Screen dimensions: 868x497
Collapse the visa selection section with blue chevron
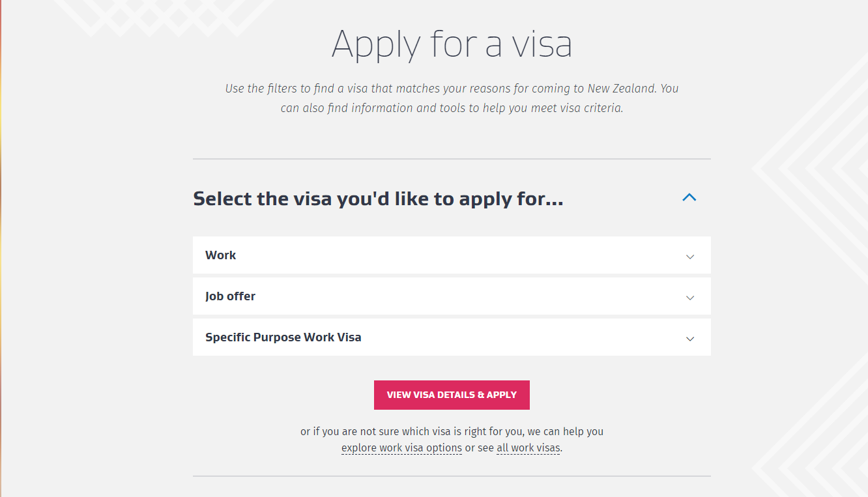[689, 197]
